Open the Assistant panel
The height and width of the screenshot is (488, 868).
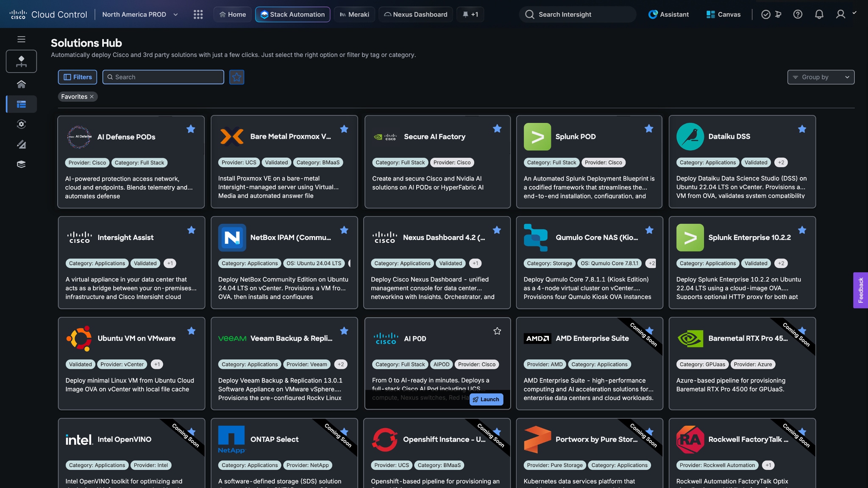pos(668,14)
